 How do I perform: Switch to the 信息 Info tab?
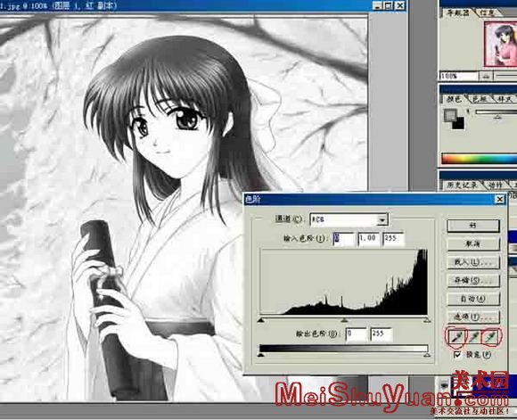488,12
